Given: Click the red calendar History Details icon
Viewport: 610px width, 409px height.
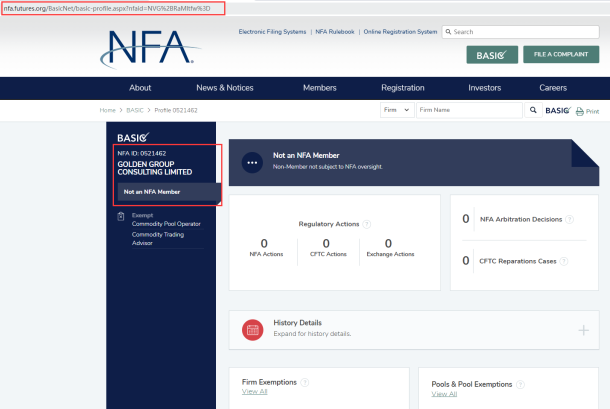Looking at the screenshot, I should (x=252, y=328).
